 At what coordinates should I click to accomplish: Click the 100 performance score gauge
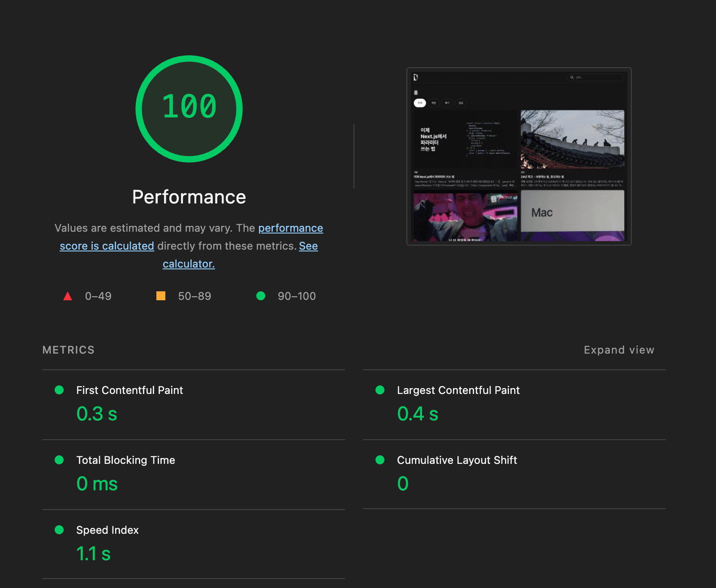coord(189,109)
